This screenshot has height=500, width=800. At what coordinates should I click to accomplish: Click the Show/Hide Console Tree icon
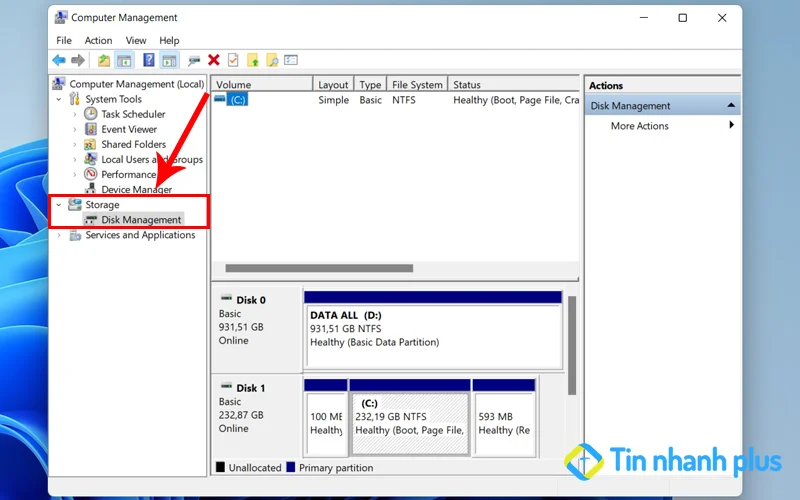[124, 61]
